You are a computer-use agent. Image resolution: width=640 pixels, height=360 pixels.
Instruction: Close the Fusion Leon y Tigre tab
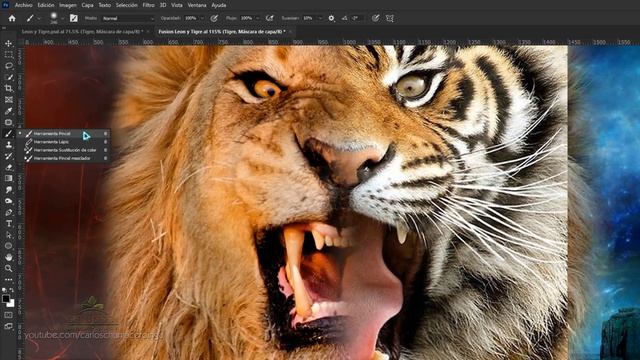(290, 31)
